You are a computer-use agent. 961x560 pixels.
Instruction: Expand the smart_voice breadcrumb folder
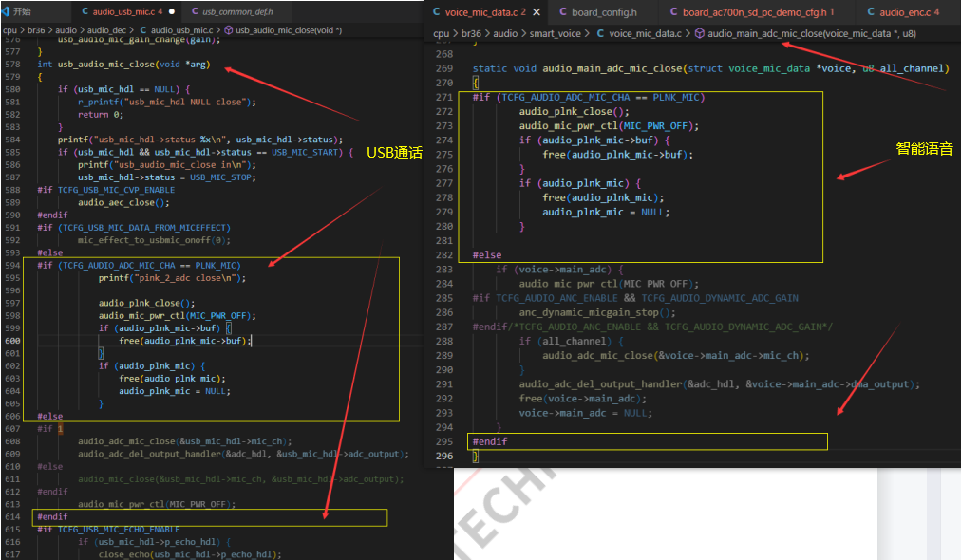click(555, 34)
